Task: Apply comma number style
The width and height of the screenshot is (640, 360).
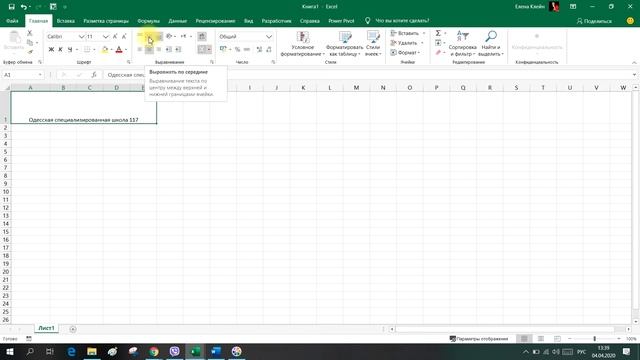Action: click(x=247, y=49)
